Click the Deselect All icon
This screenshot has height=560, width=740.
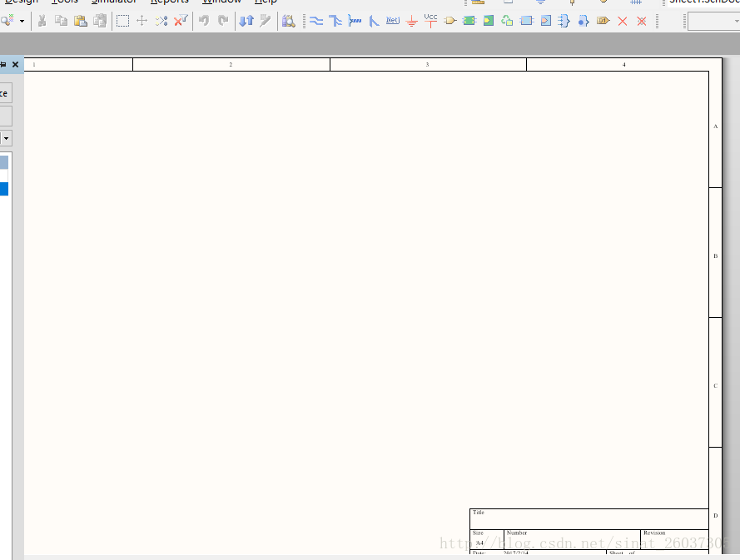161,21
